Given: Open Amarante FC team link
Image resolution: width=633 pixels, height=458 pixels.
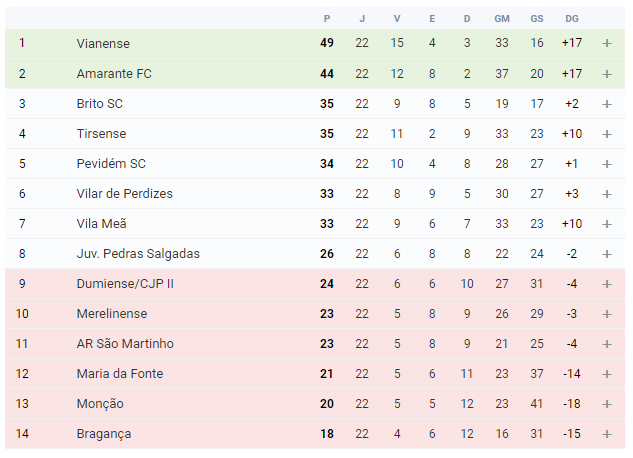Looking at the screenshot, I should [x=114, y=74].
